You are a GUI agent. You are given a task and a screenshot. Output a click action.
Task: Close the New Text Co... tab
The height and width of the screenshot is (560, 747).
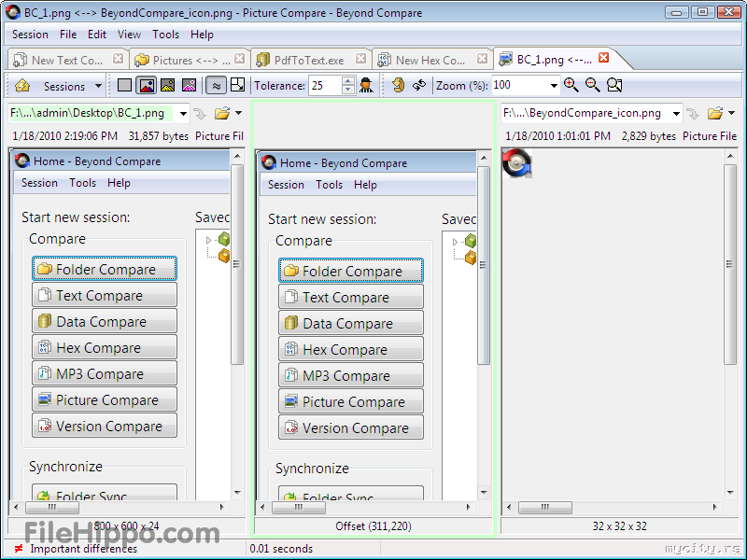(x=119, y=59)
